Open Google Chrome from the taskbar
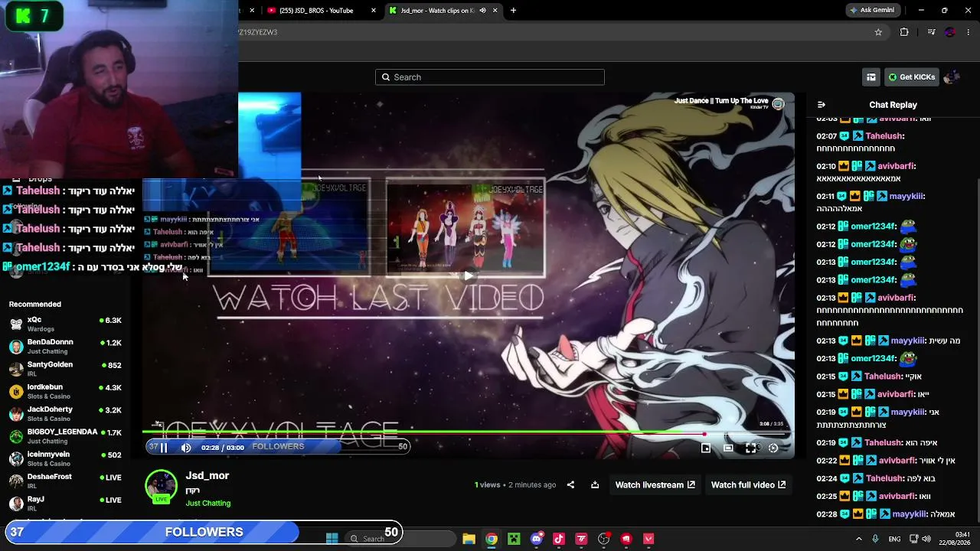 (x=492, y=539)
